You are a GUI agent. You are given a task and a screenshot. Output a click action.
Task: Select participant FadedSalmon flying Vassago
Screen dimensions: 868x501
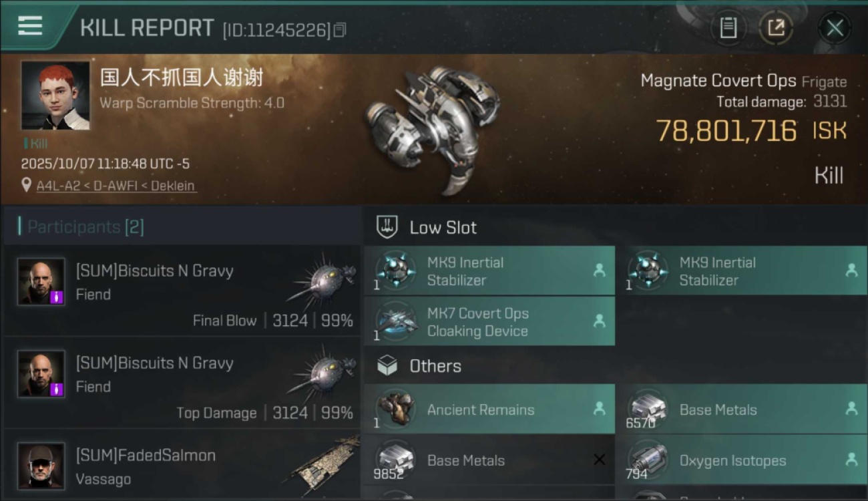tap(182, 466)
